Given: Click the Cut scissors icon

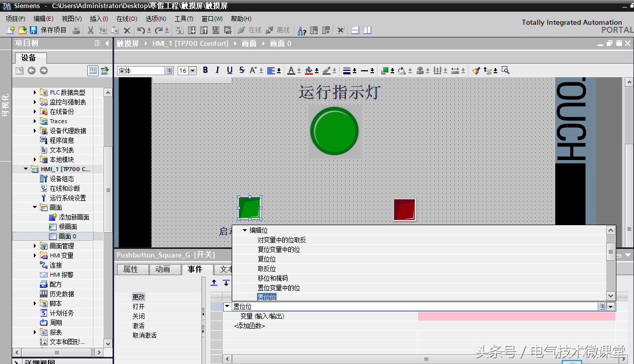Looking at the screenshot, I should pos(90,30).
